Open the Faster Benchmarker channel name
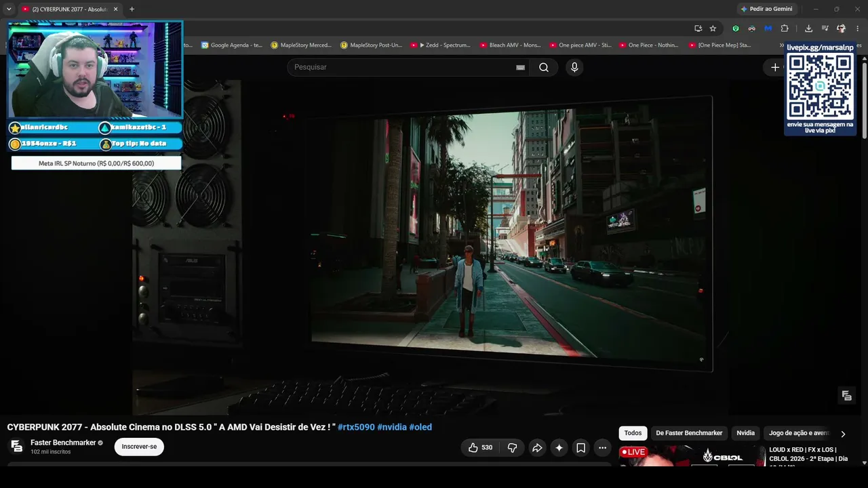Screen dimensions: 868x488 (63, 443)
